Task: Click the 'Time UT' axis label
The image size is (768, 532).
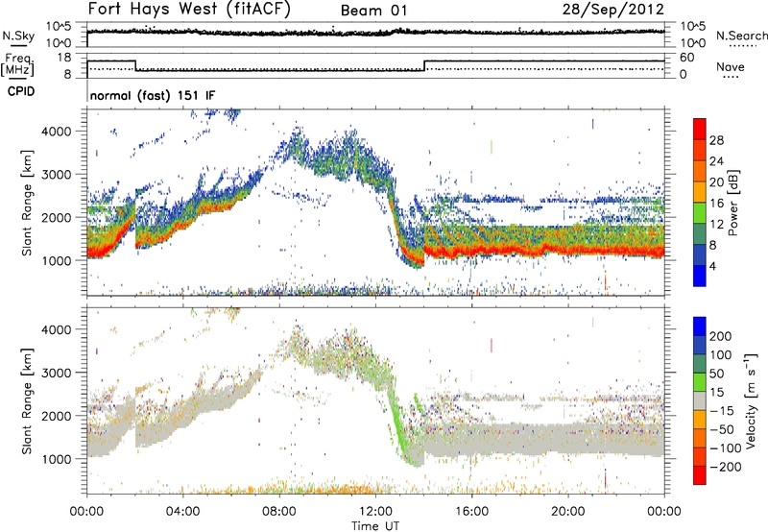Action: tap(375, 526)
